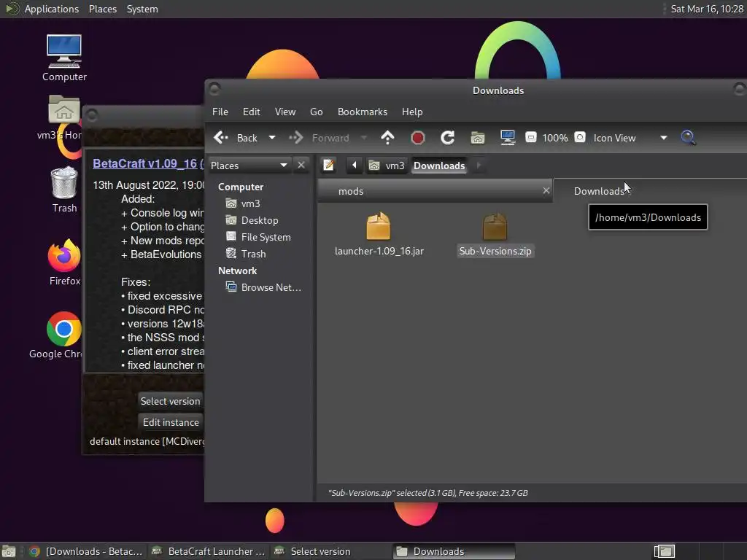
Task: Click the red Stop loading icon
Action: (418, 138)
